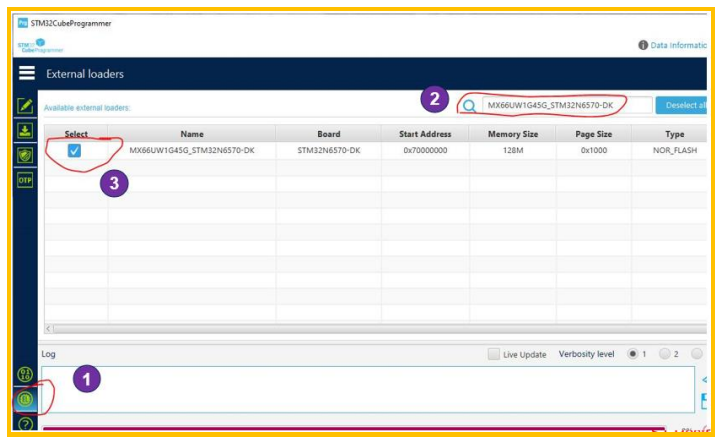The height and width of the screenshot is (443, 728).
Task: Sort by the Select column header
Action: (76, 134)
